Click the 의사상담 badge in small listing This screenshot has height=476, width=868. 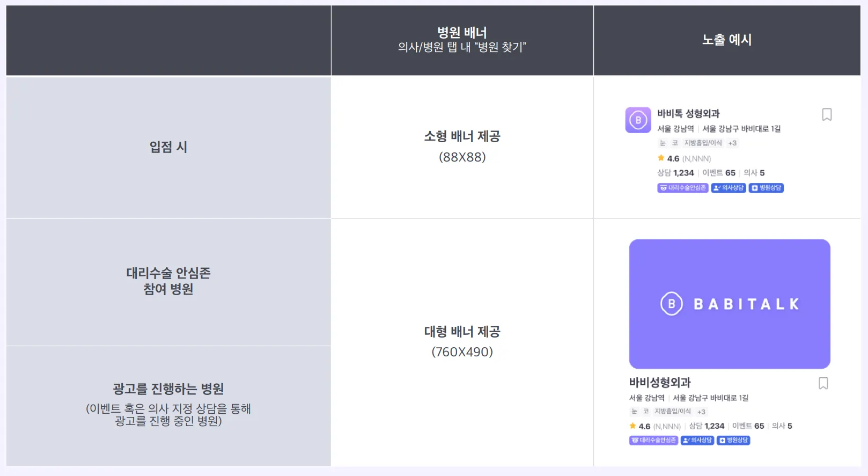[x=729, y=188]
